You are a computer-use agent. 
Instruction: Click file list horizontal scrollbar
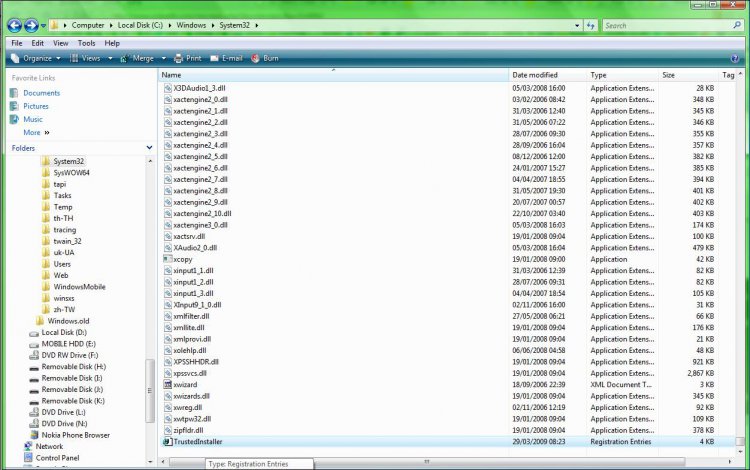[427, 462]
